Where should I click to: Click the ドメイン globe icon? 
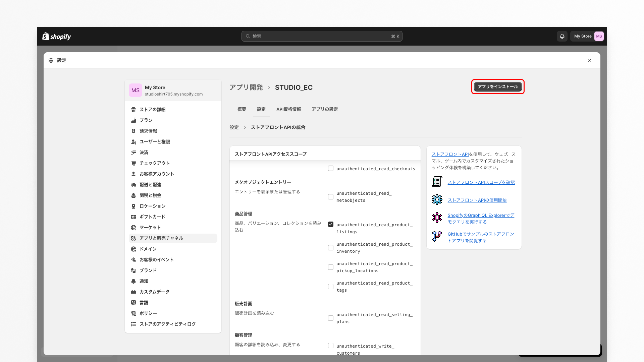tap(133, 249)
